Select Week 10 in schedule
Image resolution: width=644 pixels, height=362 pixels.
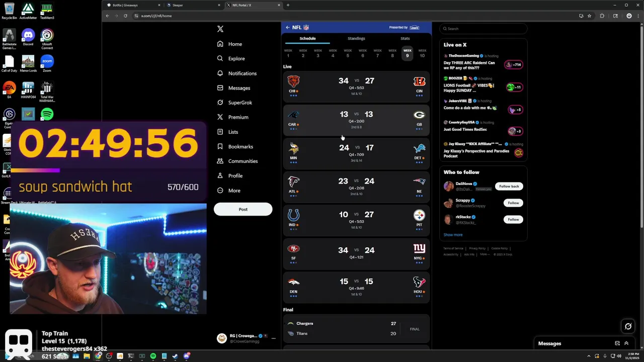pyautogui.click(x=422, y=53)
